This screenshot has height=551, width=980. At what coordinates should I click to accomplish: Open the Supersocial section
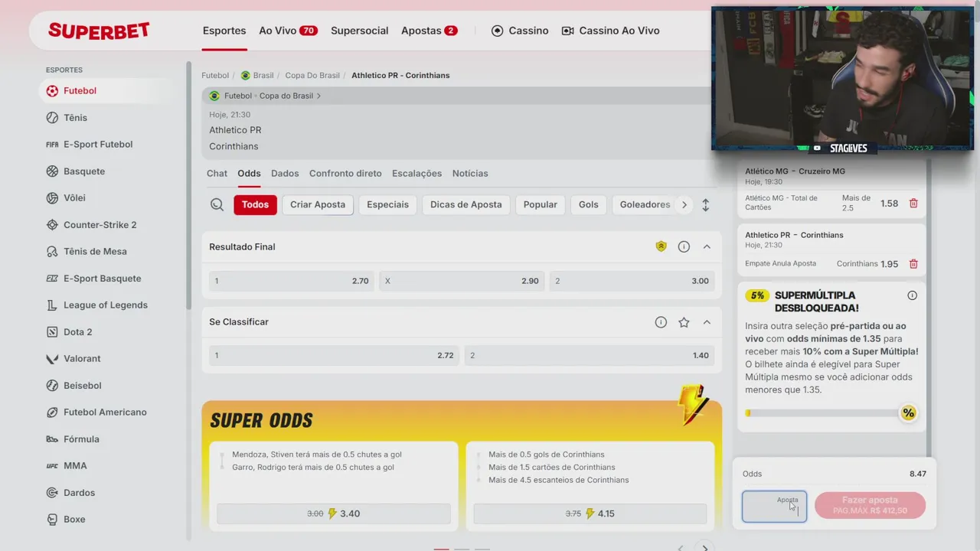tap(360, 31)
